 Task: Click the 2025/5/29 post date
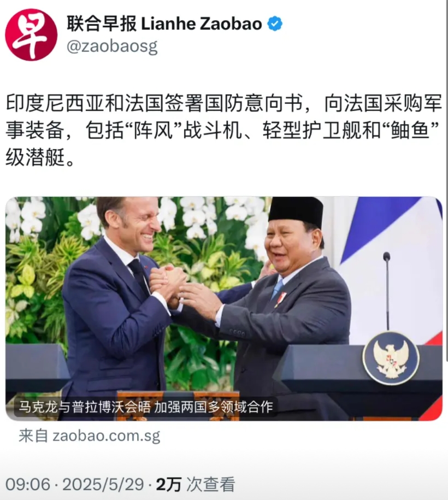click(103, 484)
